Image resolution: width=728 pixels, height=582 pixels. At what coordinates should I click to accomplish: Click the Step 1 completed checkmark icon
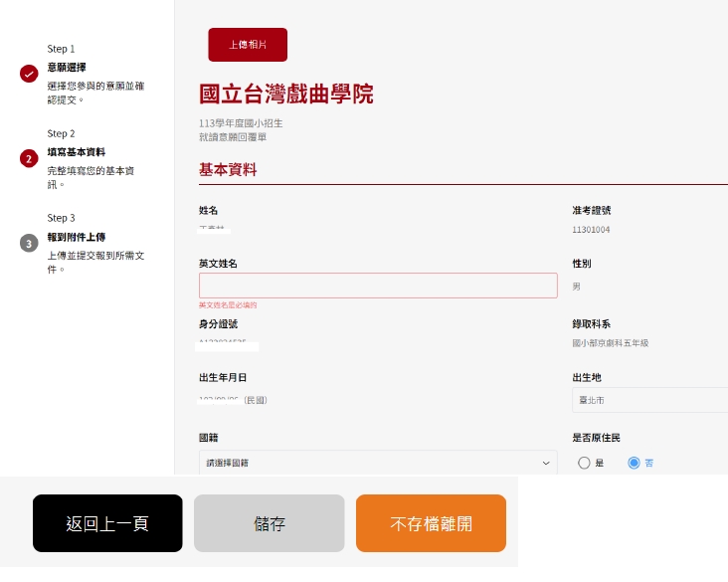click(29, 74)
